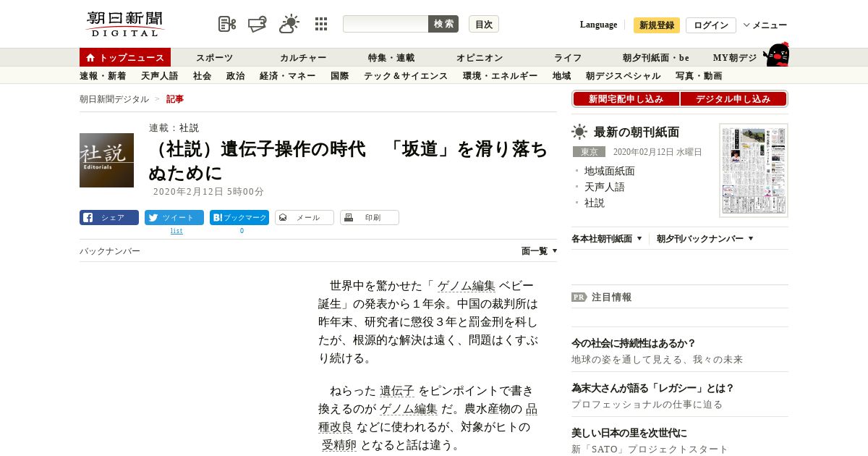
Task: Click the Asahi Shimbun Digital logo
Action: pyautogui.click(x=124, y=24)
